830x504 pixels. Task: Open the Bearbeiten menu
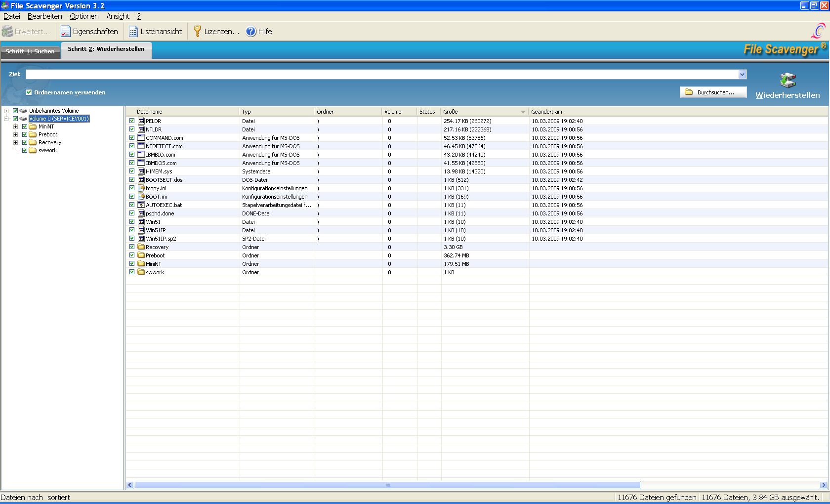coord(45,16)
